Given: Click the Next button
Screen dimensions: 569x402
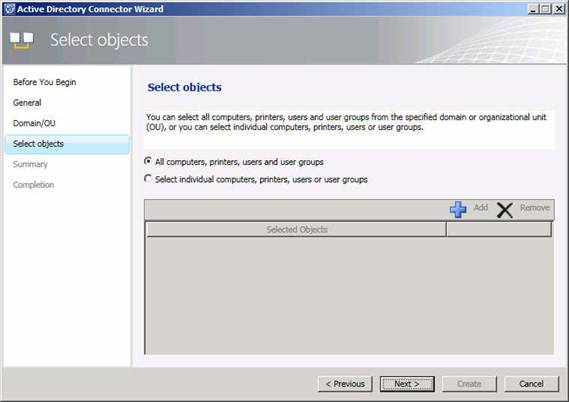Looking at the screenshot, I should (407, 384).
